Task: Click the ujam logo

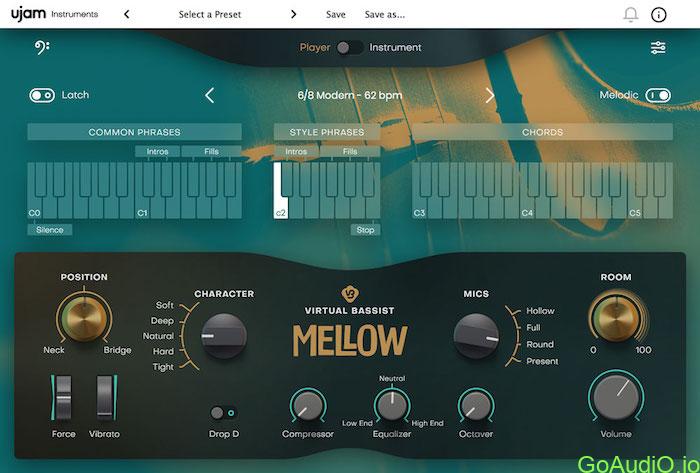Action: (29, 14)
